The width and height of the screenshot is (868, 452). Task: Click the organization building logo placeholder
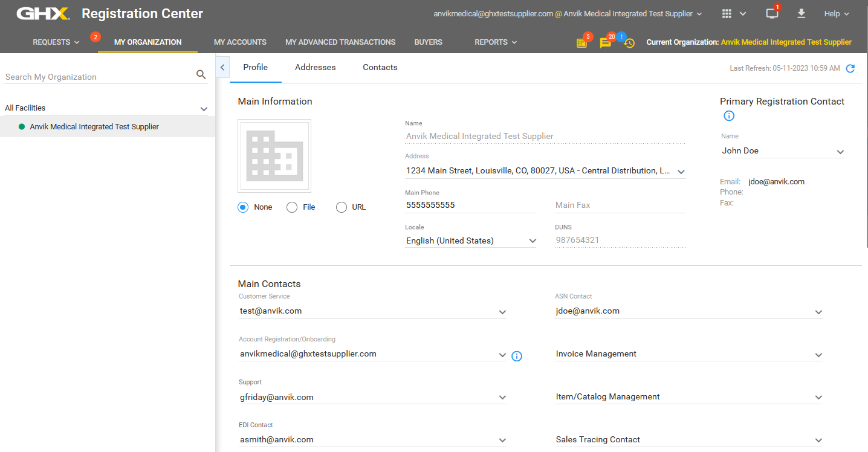tap(274, 155)
